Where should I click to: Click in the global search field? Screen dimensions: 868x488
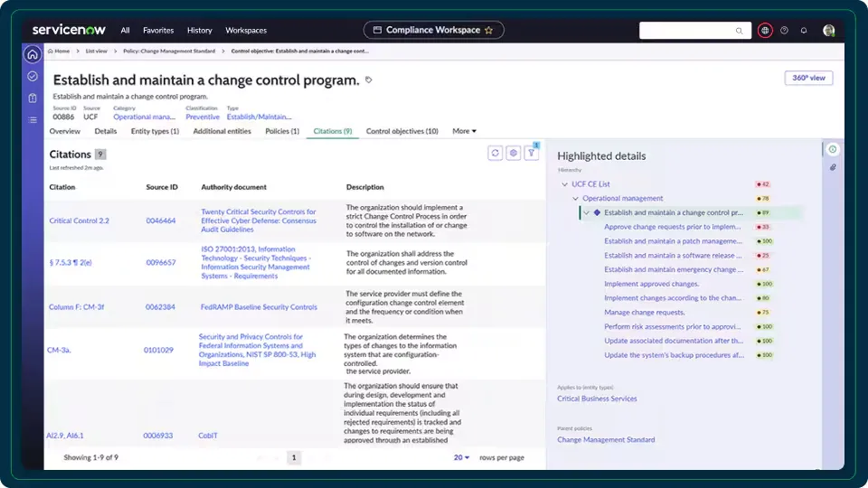[693, 30]
